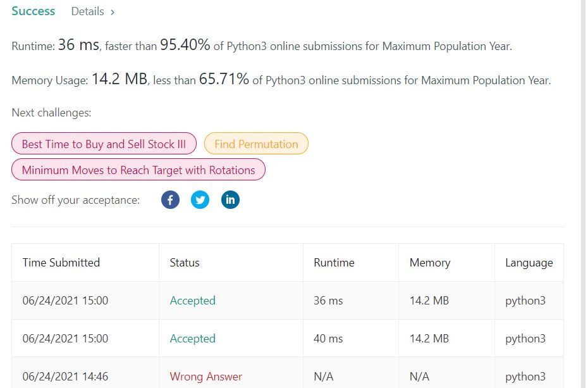The height and width of the screenshot is (388, 588).
Task: Open the Wrong Answer submission details
Action: click(205, 377)
